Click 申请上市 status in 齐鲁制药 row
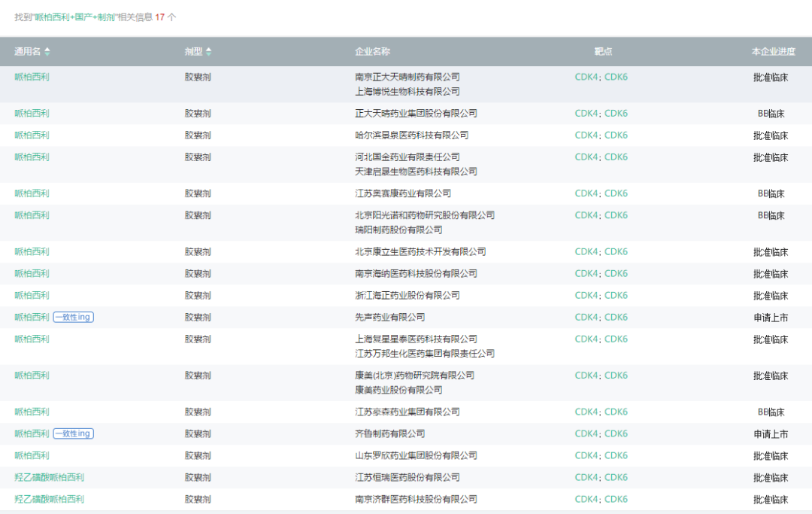812x514 pixels. (x=771, y=434)
